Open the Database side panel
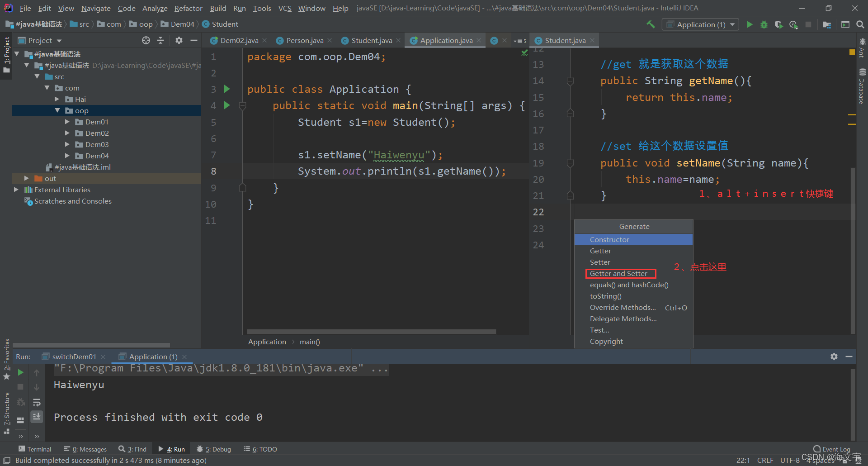This screenshot has width=868, height=466. click(x=862, y=86)
